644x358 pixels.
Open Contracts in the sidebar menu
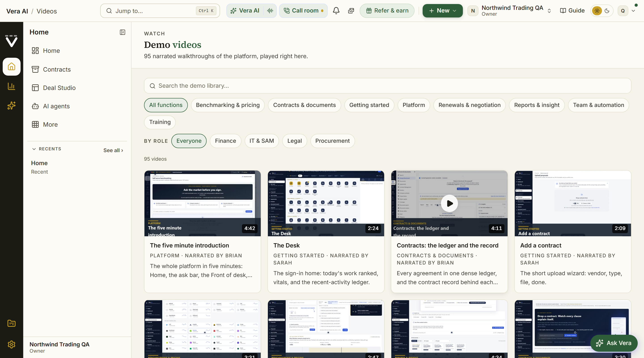(x=77, y=69)
